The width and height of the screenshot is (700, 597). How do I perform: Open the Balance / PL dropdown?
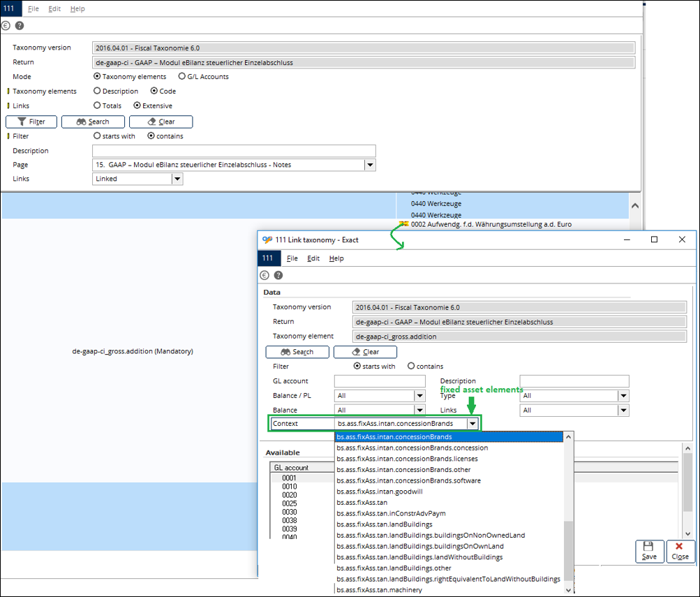pos(419,396)
